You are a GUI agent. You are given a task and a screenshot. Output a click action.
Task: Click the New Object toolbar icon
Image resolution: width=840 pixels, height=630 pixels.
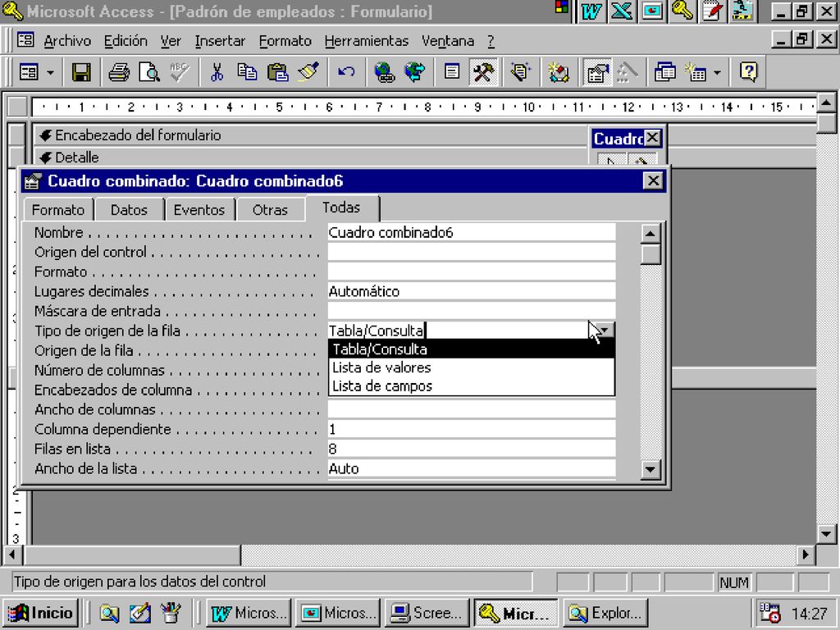pyautogui.click(x=696, y=72)
